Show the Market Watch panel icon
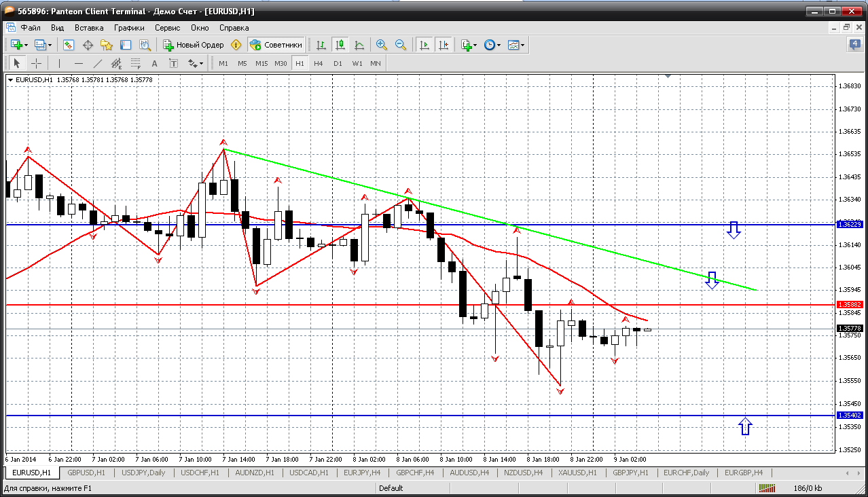 [x=69, y=45]
